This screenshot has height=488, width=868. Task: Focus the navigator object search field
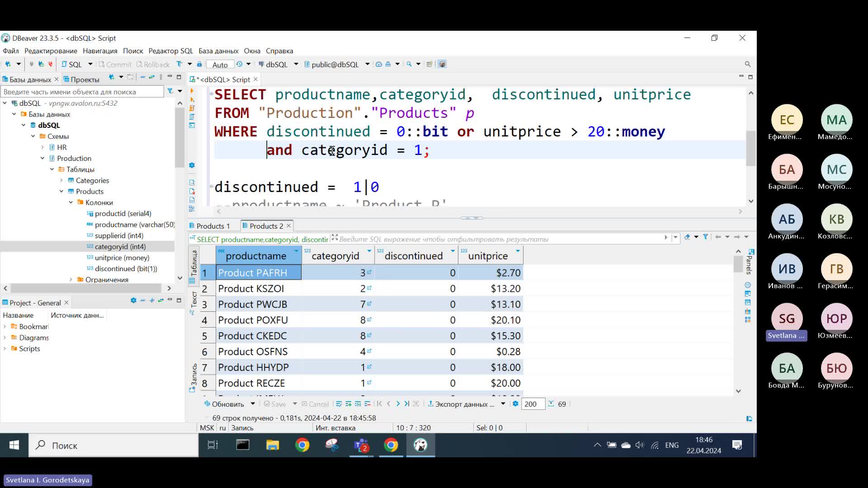coord(82,92)
